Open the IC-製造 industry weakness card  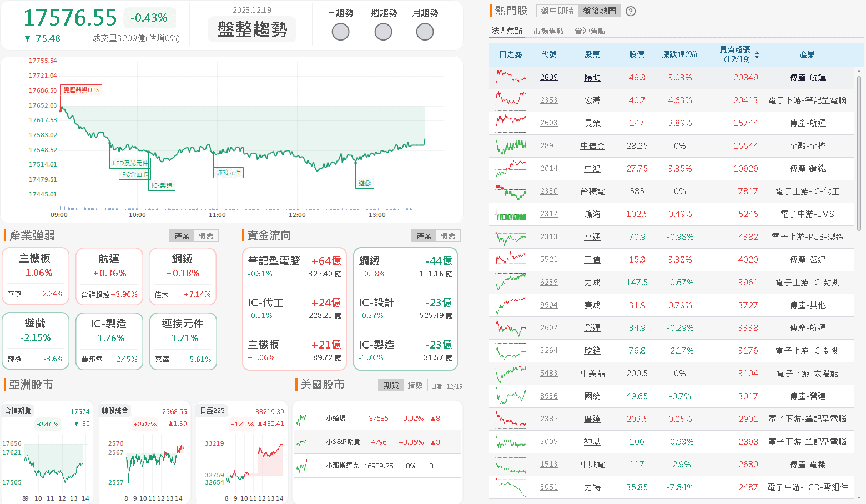109,341
